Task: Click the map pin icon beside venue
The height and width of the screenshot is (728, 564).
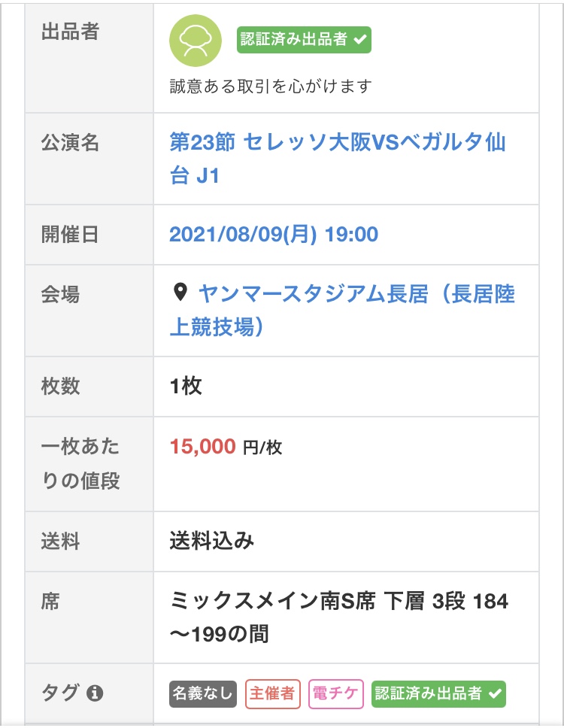Action: (180, 292)
